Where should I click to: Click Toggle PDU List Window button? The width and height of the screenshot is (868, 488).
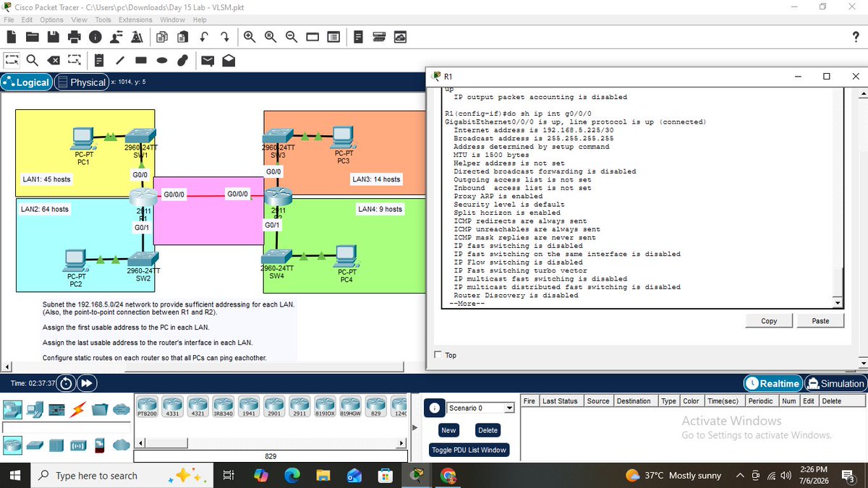469,450
